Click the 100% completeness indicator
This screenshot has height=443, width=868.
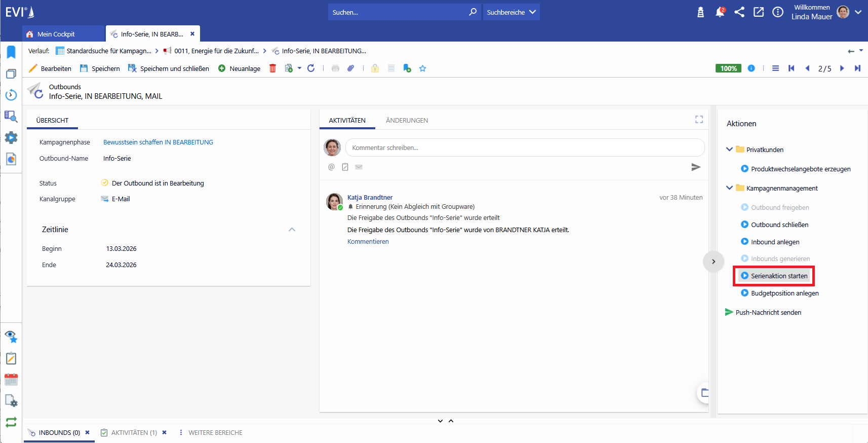coord(728,68)
